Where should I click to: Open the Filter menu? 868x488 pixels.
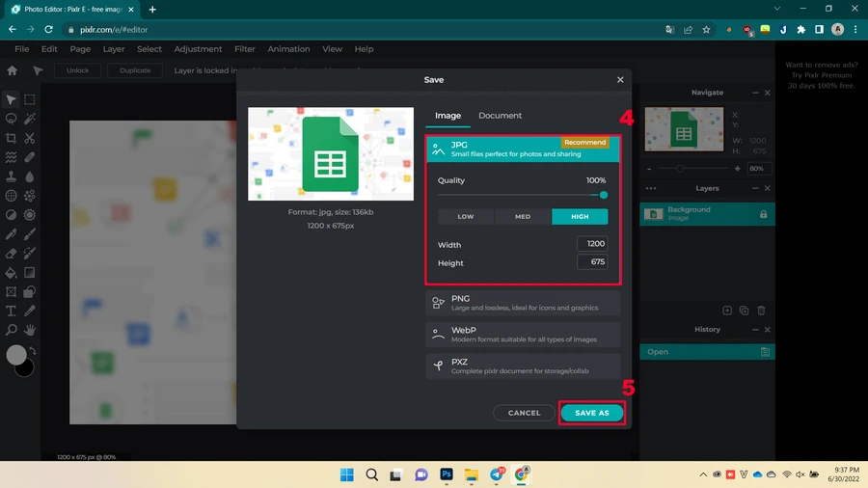point(245,48)
